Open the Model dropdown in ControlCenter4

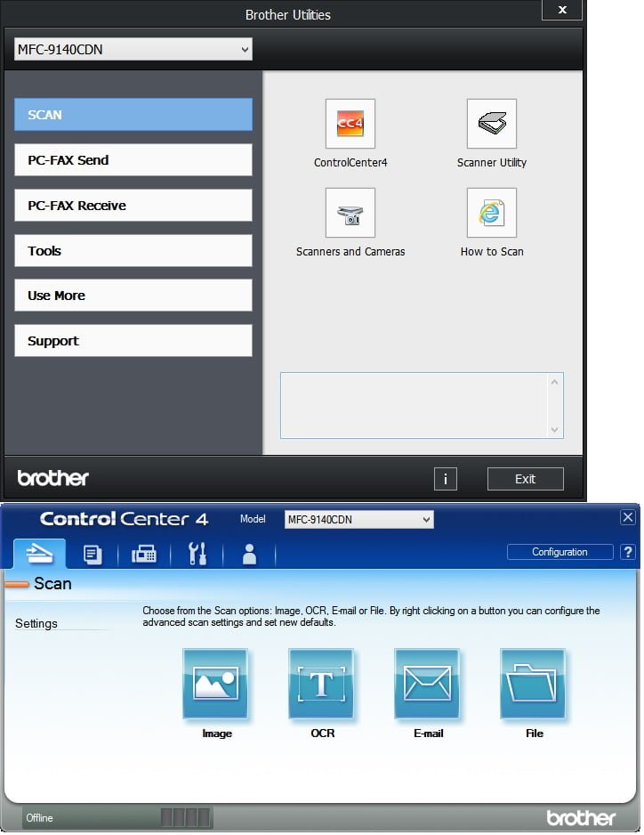359,519
